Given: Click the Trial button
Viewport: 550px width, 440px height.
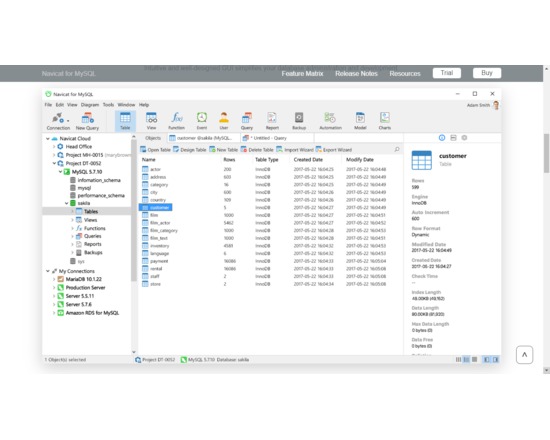Looking at the screenshot, I should point(447,73).
